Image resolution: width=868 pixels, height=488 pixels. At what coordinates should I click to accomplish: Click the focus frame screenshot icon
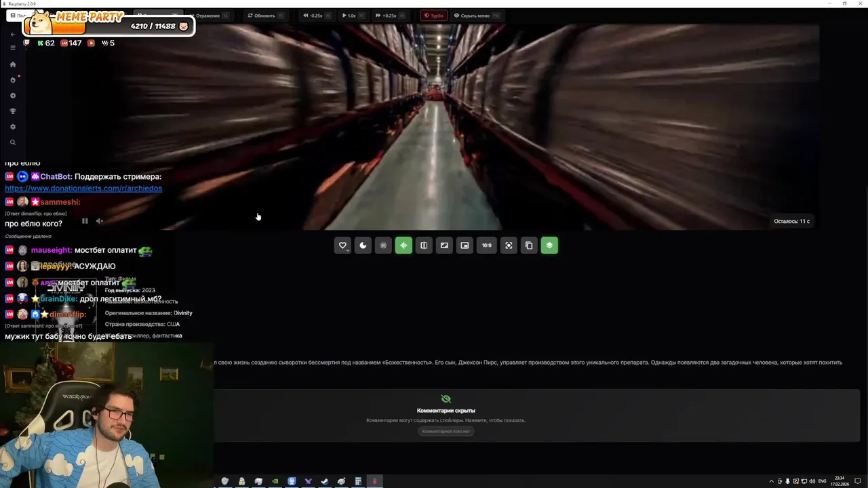[x=509, y=245]
